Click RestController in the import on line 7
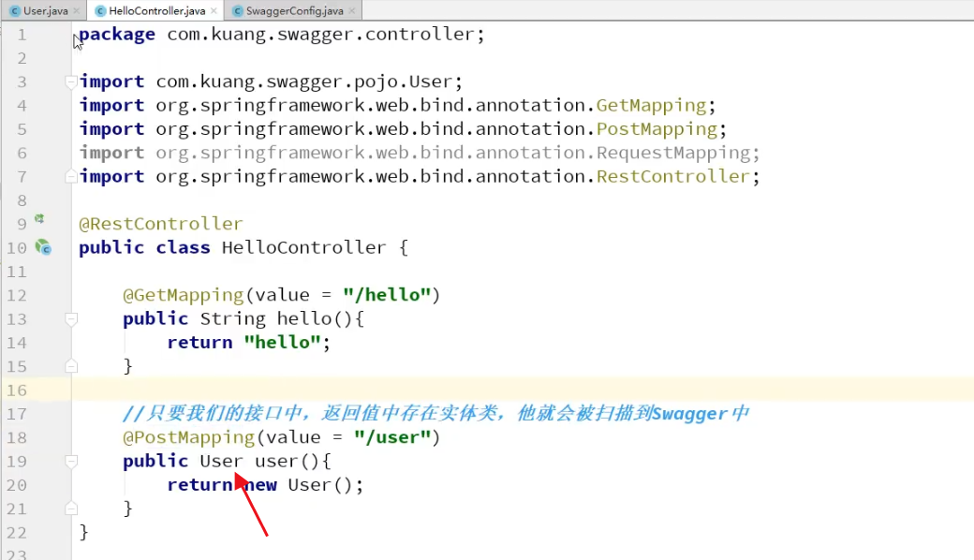Image resolution: width=974 pixels, height=560 pixels. 672,177
